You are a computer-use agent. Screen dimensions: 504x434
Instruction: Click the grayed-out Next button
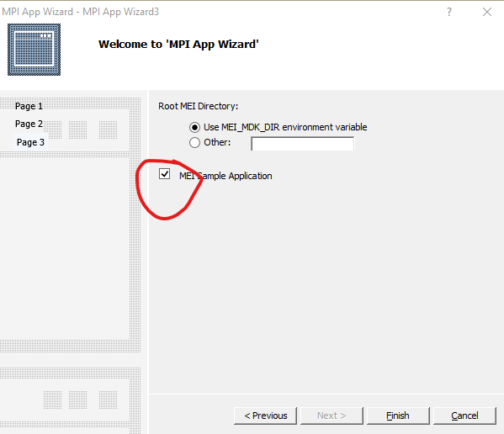(332, 415)
